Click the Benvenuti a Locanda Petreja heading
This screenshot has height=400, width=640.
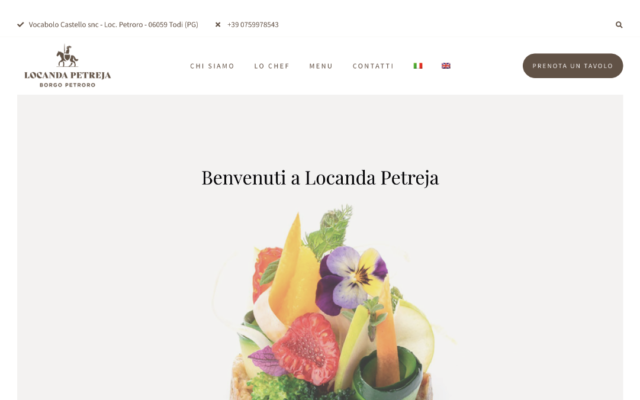[320, 178]
